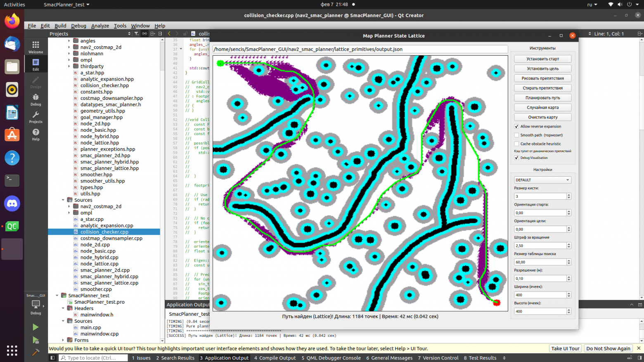Click the Установить цель button
This screenshot has width=644, height=362.
click(x=542, y=69)
